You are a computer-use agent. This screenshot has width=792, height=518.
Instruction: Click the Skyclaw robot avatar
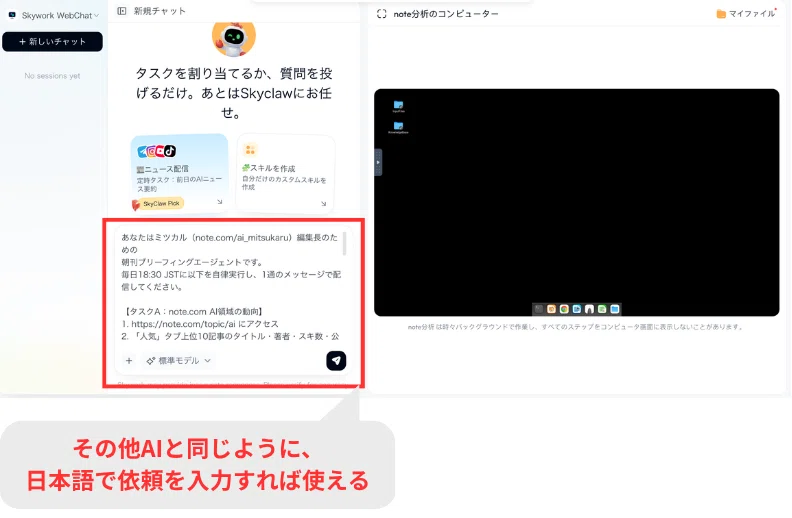[x=234, y=38]
